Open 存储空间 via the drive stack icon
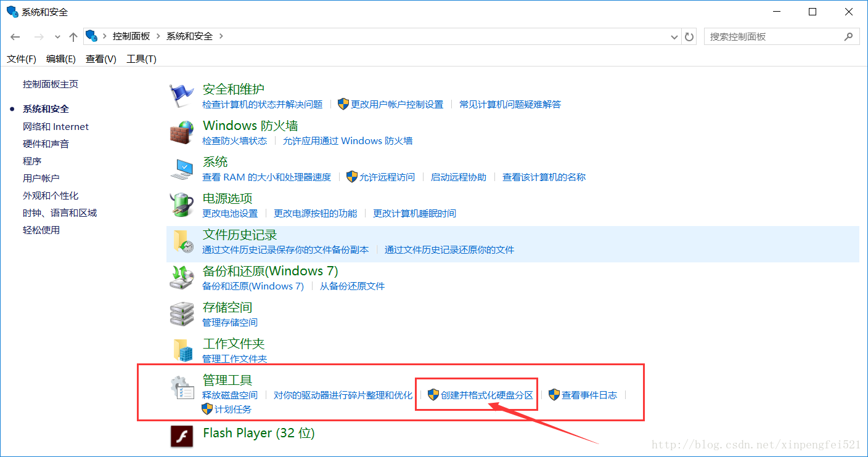 (181, 313)
